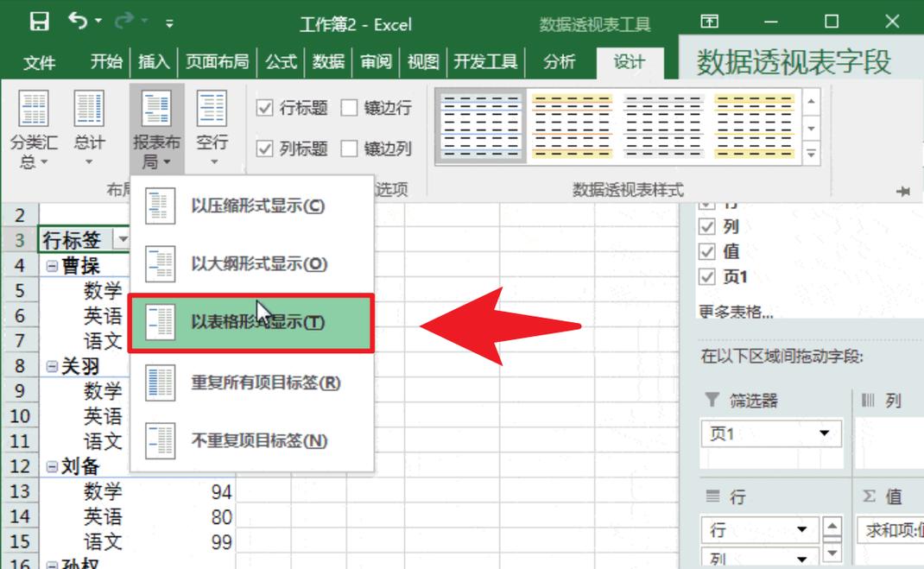Screen dimensions: 924x569
Task: Switch to the 分析 tab
Action: (x=560, y=61)
